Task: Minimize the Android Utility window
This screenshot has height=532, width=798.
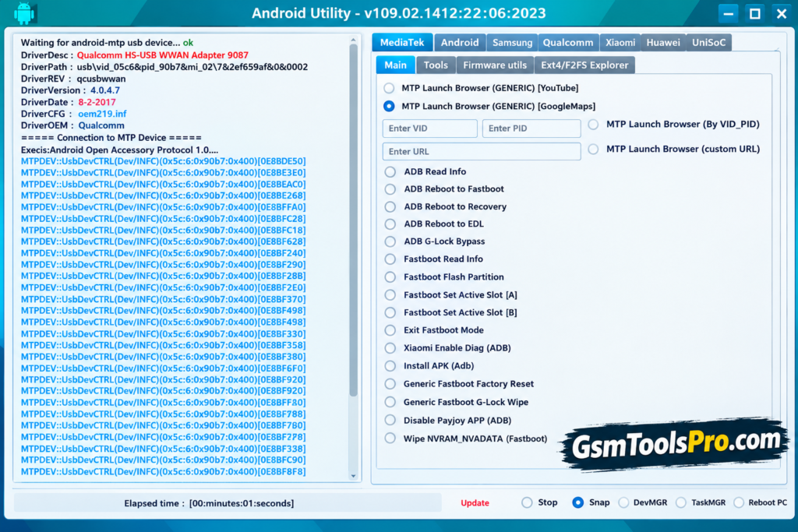Action: 729,13
